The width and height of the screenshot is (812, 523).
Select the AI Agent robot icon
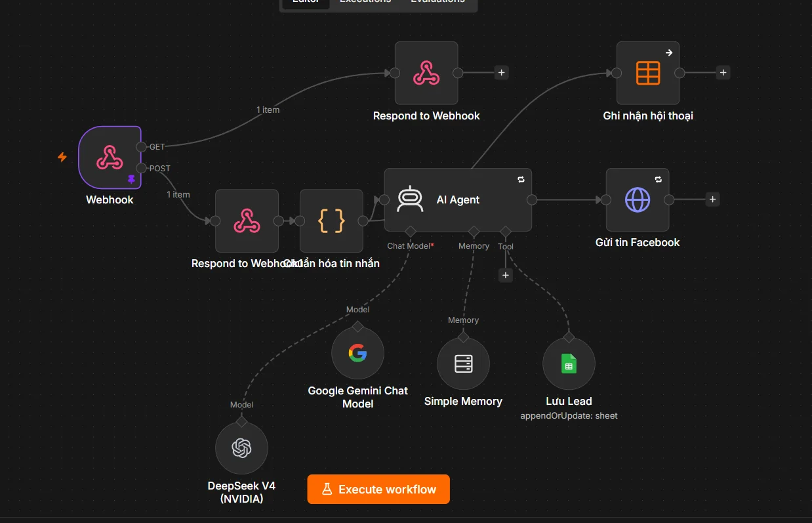410,199
